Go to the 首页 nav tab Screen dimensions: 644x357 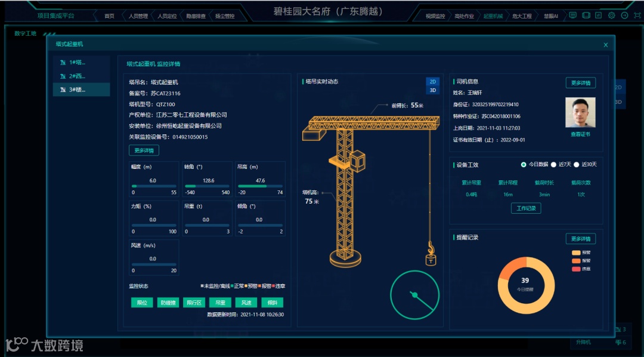pos(109,16)
